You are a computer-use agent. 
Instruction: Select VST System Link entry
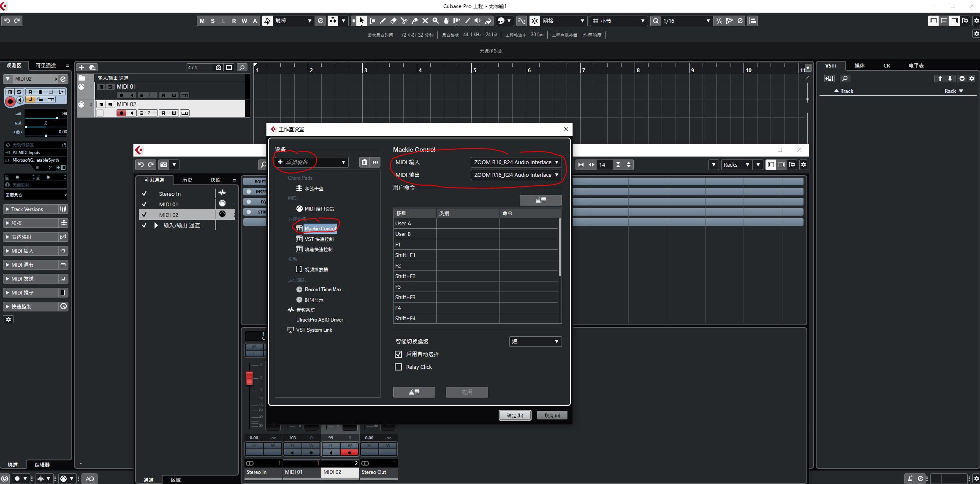click(x=314, y=330)
